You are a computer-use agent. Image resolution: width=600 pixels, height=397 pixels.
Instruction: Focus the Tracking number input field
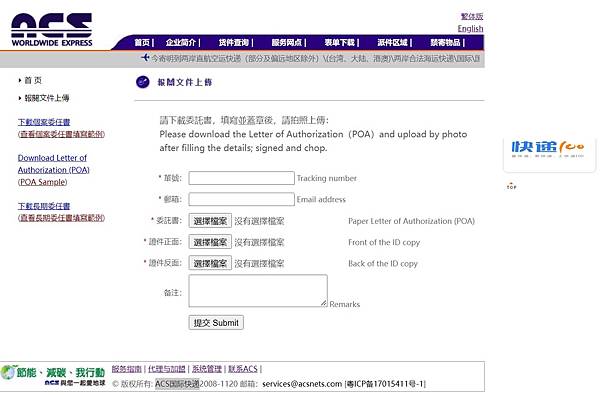pos(241,178)
